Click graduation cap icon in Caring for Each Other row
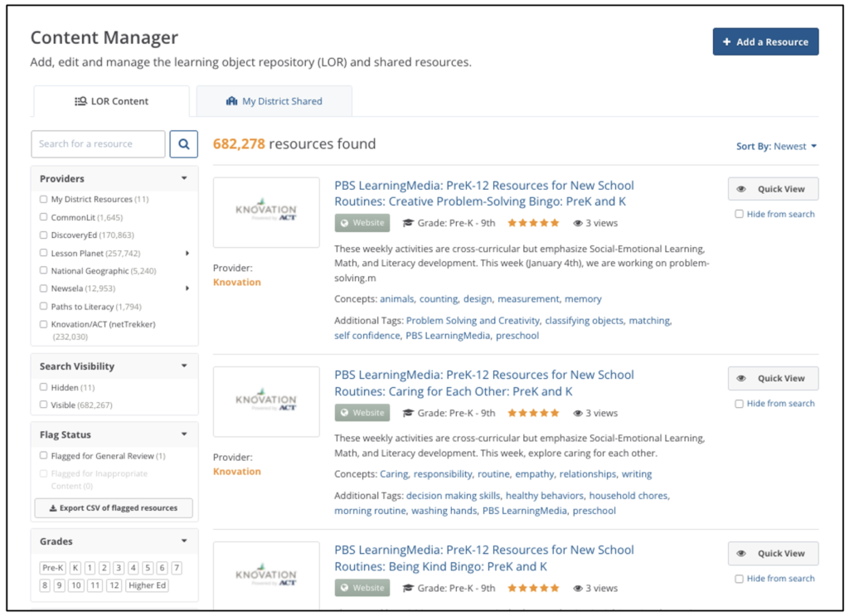 tap(408, 413)
